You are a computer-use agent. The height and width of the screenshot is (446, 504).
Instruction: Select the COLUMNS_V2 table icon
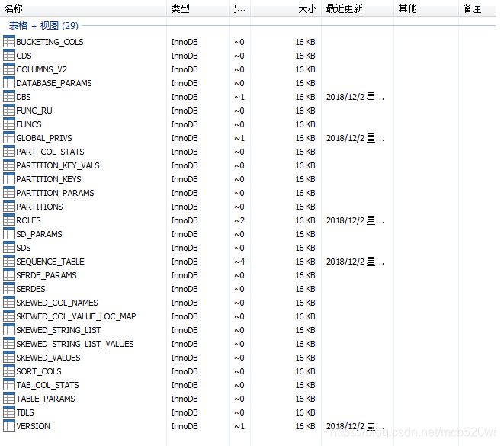9,69
